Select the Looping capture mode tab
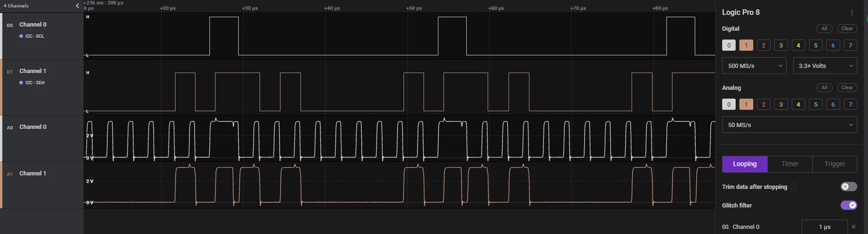This screenshot has height=234, width=868. click(x=744, y=164)
